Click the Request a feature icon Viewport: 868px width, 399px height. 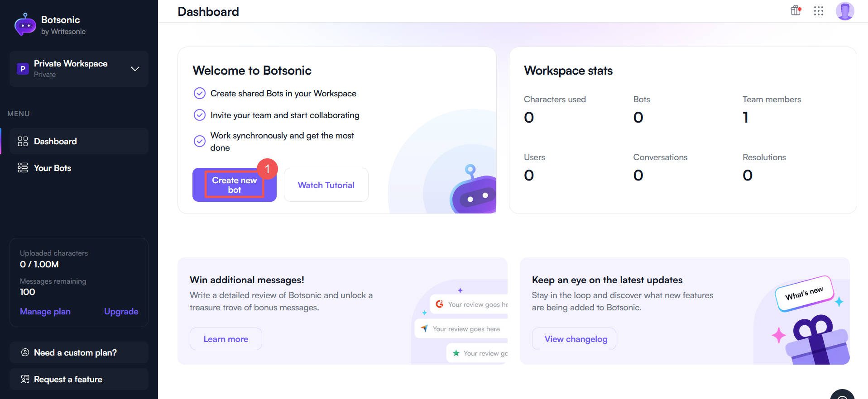(25, 379)
